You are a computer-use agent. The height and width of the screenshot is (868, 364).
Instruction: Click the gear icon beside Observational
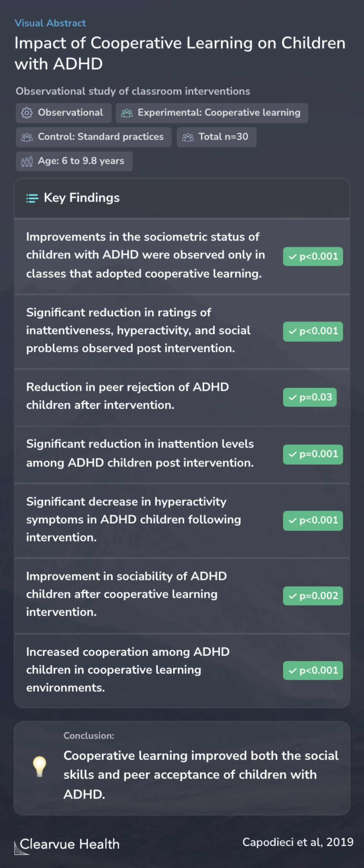(27, 113)
